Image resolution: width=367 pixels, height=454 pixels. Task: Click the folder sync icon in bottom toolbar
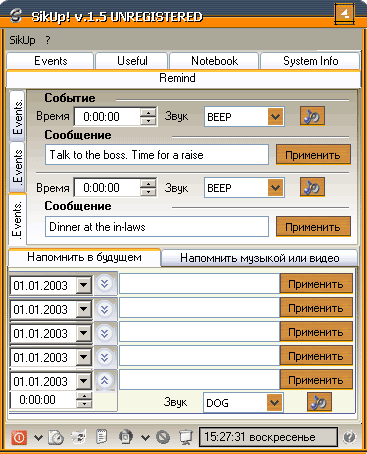coord(79,437)
